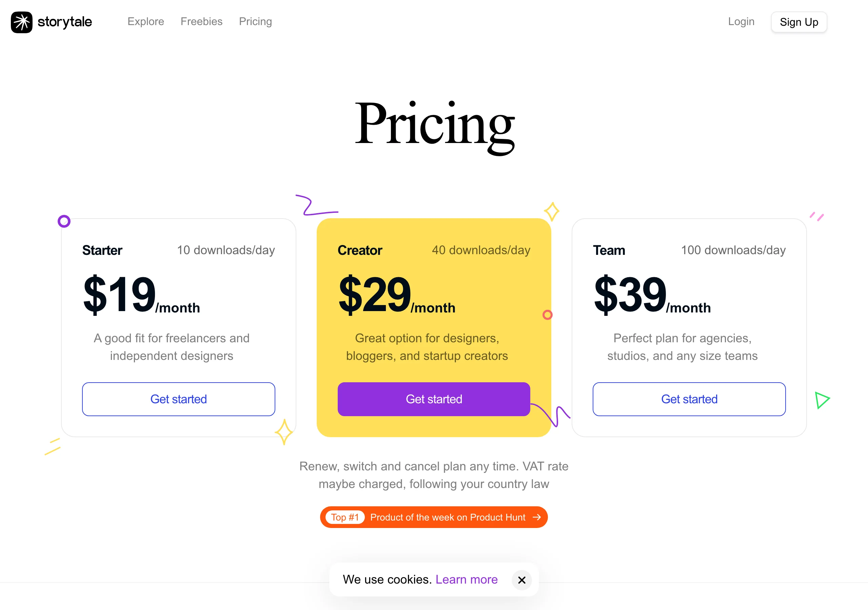The width and height of the screenshot is (868, 610).
Task: Click the storytale wordmark text
Action: tap(65, 22)
